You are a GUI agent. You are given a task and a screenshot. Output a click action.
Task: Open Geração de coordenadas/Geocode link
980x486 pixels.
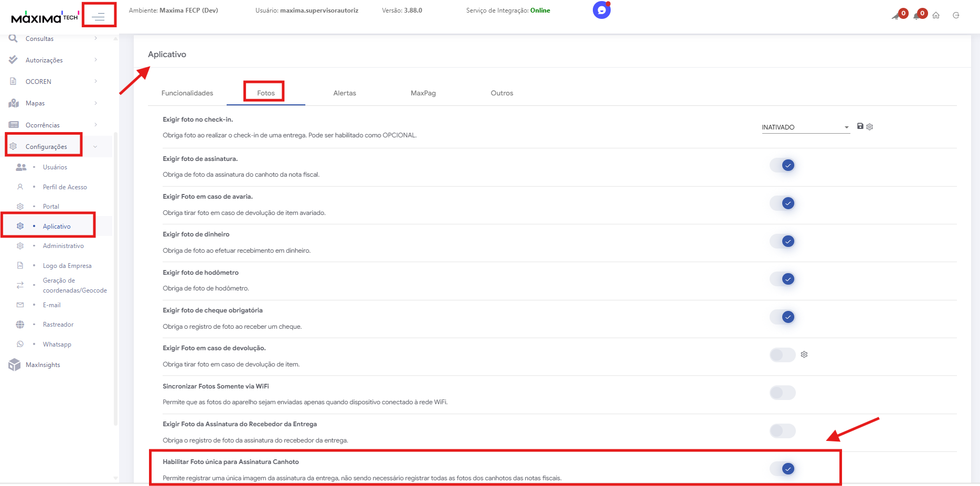pyautogui.click(x=75, y=285)
